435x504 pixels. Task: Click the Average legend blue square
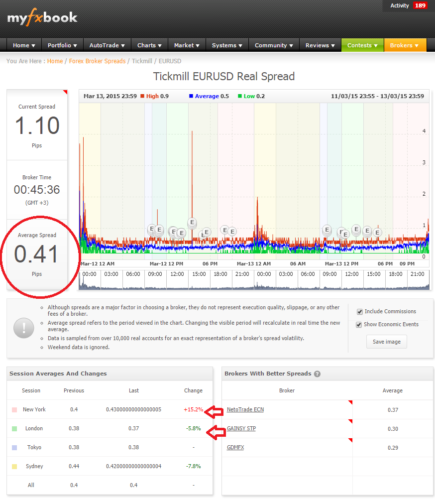[191, 96]
